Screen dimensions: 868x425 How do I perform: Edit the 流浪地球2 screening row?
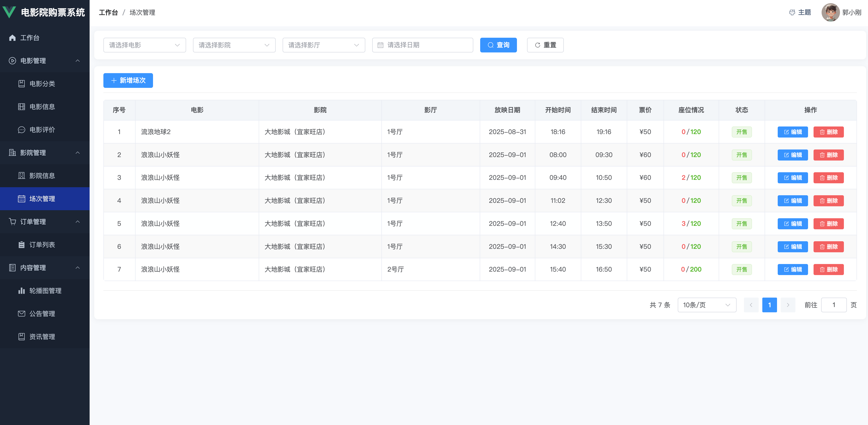[792, 132]
